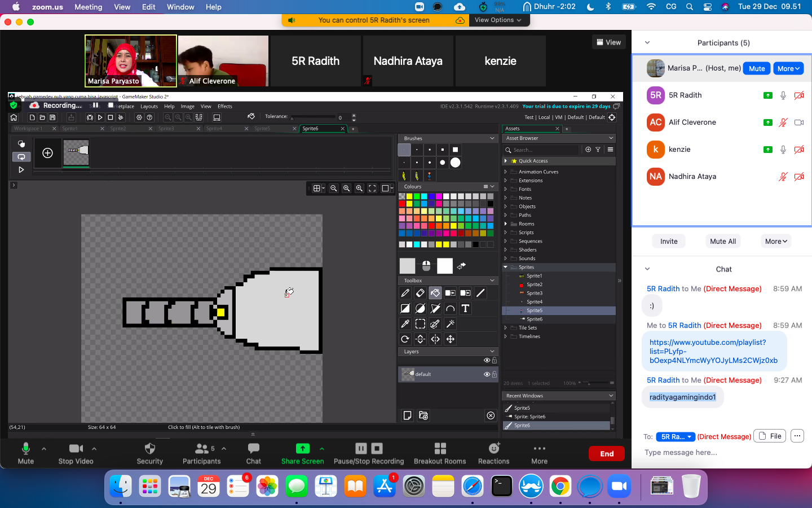Pick the black colour swatch in Colours palette

(x=491, y=204)
